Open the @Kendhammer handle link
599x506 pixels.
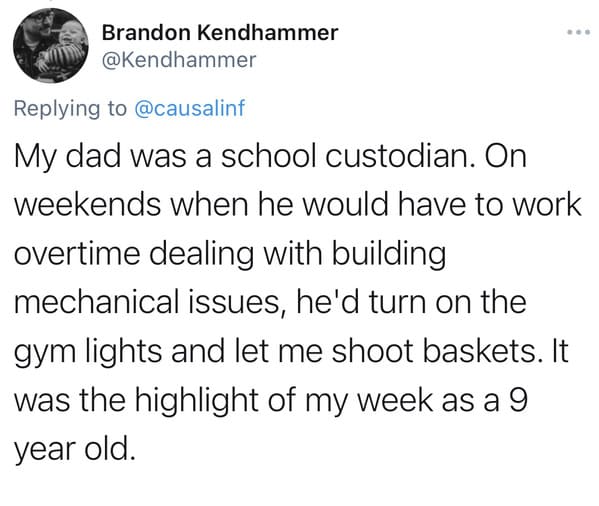click(x=179, y=60)
